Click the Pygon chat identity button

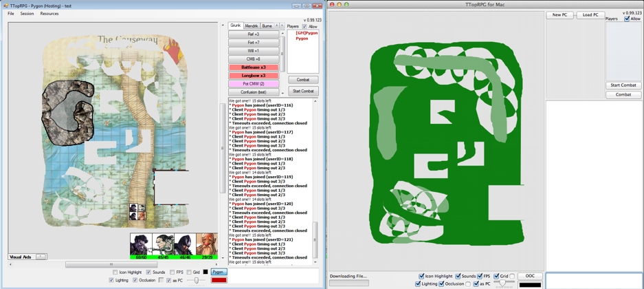pyautogui.click(x=219, y=272)
